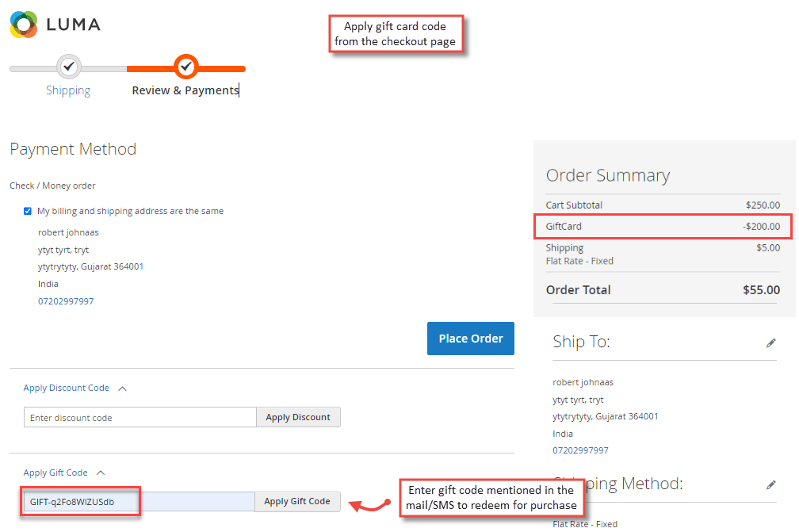Image resolution: width=799 pixels, height=532 pixels.
Task: Click the LUMA brand name text
Action: 74,25
